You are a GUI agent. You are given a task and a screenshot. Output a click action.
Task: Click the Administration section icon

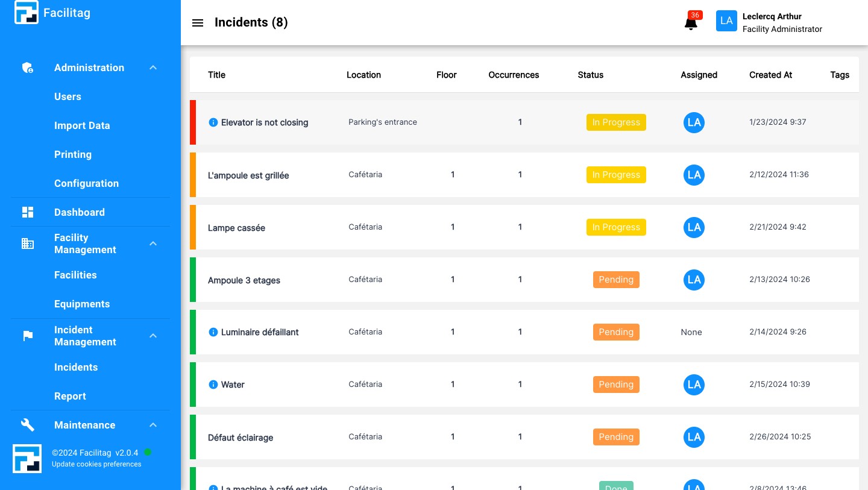[x=28, y=68]
